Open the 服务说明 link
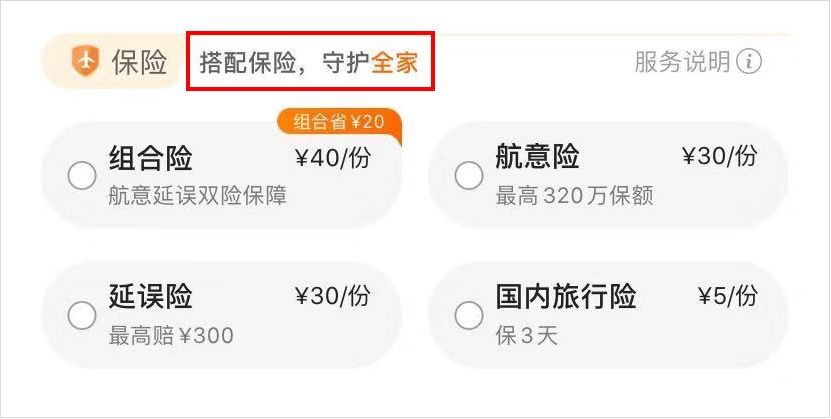This screenshot has height=419, width=831. pos(683,62)
